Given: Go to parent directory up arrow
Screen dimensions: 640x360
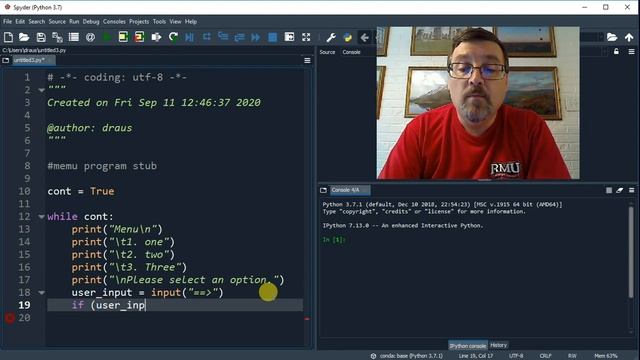Looking at the screenshot, I should click(629, 37).
